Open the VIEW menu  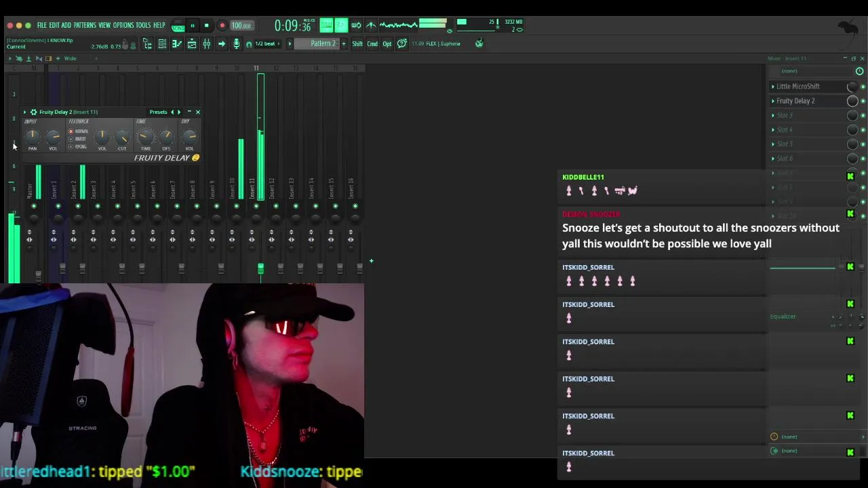[x=104, y=25]
